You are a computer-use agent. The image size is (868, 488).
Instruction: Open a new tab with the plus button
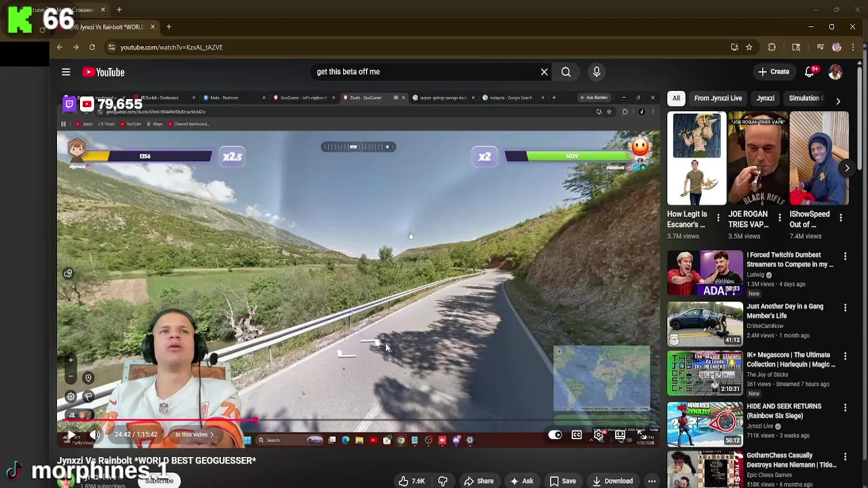[x=169, y=27]
